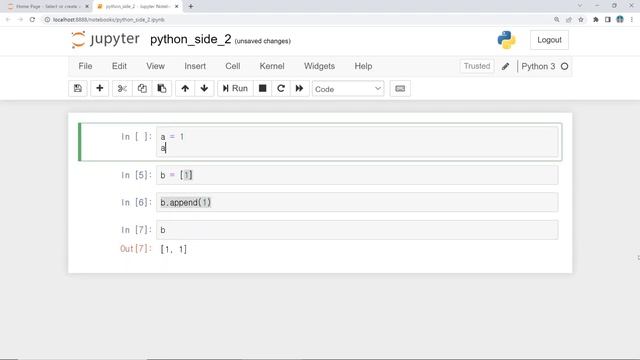Open the command palette keyboard icon
The image size is (640, 360).
400,89
